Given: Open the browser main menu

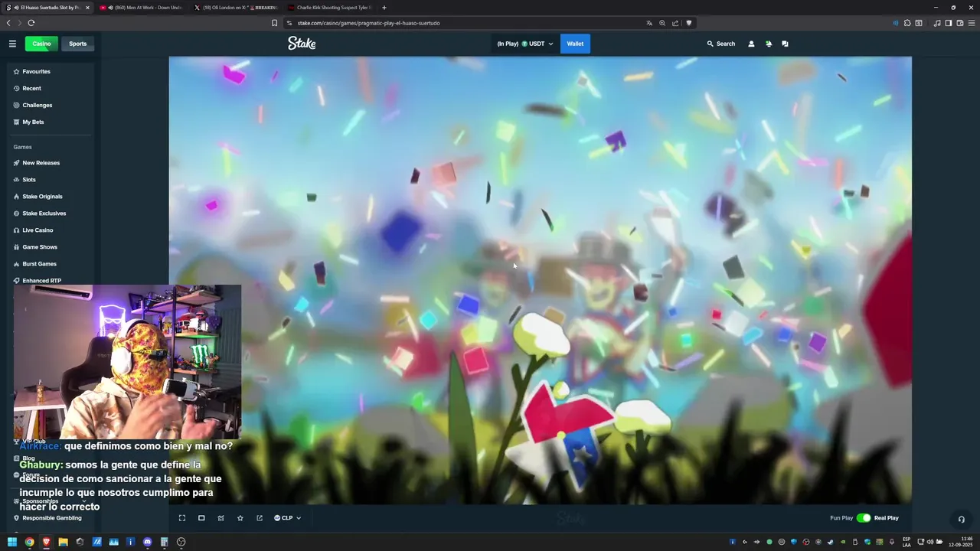Looking at the screenshot, I should (x=971, y=23).
